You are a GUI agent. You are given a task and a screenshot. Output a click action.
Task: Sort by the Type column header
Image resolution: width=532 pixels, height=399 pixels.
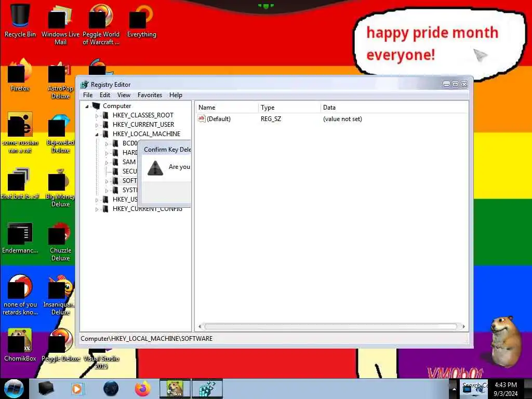pos(289,108)
